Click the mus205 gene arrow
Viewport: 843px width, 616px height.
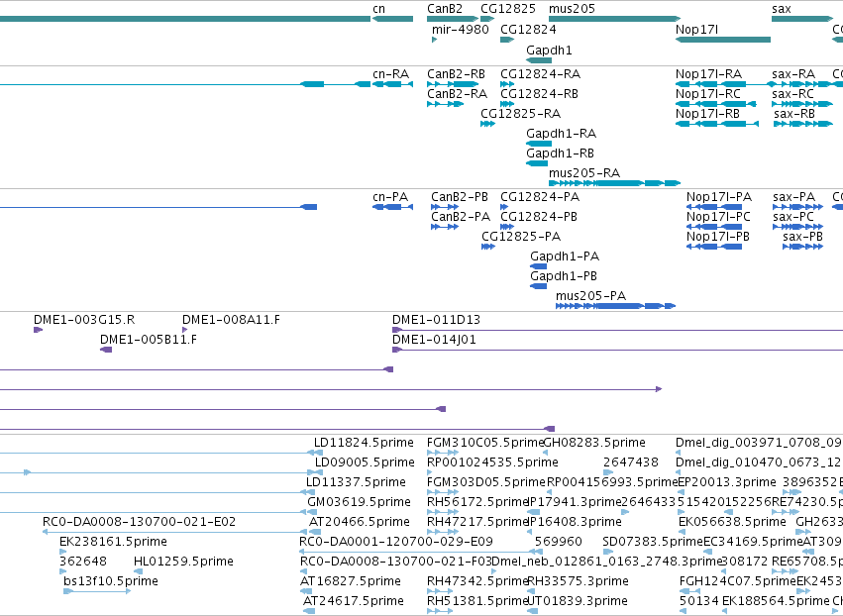coord(614,19)
